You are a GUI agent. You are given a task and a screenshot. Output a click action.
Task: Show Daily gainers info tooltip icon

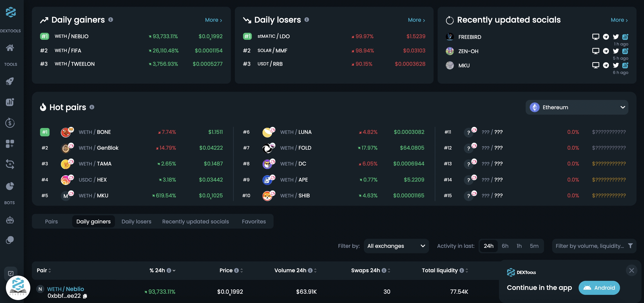tap(111, 19)
